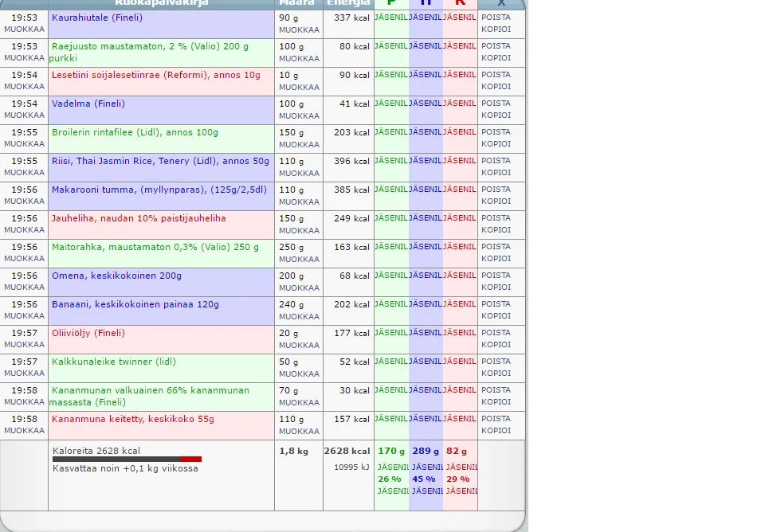Delete the Kaurahiutale entry using POISTA
The height and width of the screenshot is (532, 765).
click(496, 18)
